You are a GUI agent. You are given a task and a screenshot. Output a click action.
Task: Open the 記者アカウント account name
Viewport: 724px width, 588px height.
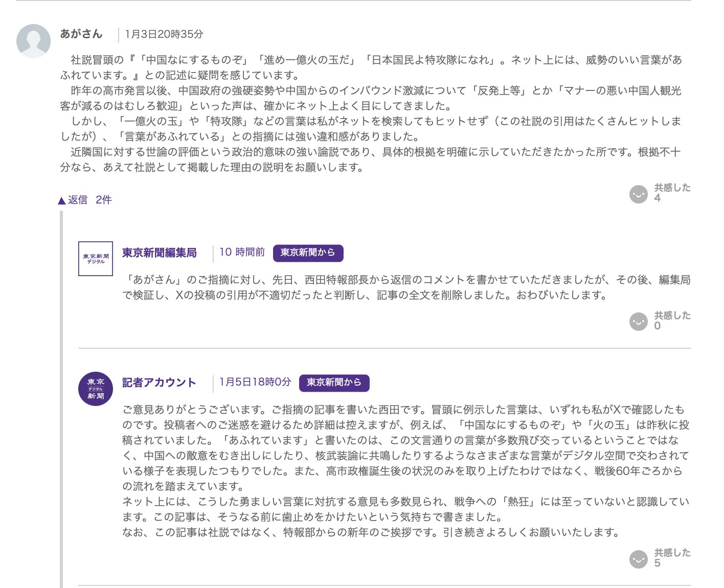pyautogui.click(x=160, y=382)
